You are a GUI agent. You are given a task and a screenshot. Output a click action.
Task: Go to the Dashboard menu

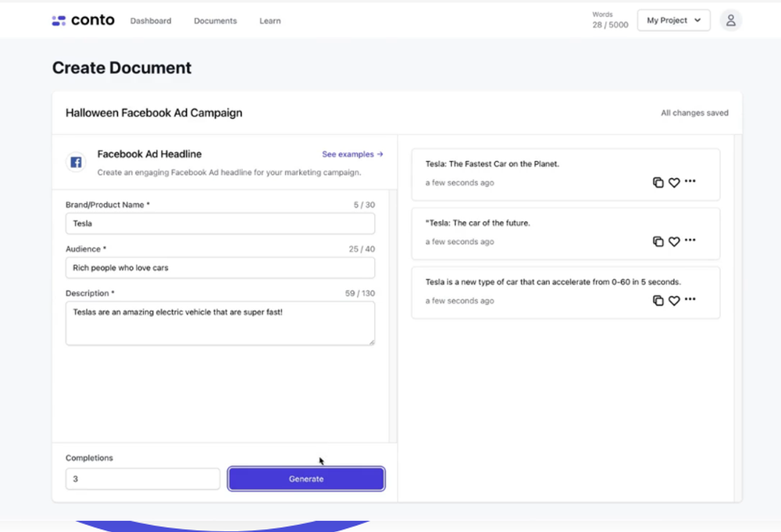151,21
